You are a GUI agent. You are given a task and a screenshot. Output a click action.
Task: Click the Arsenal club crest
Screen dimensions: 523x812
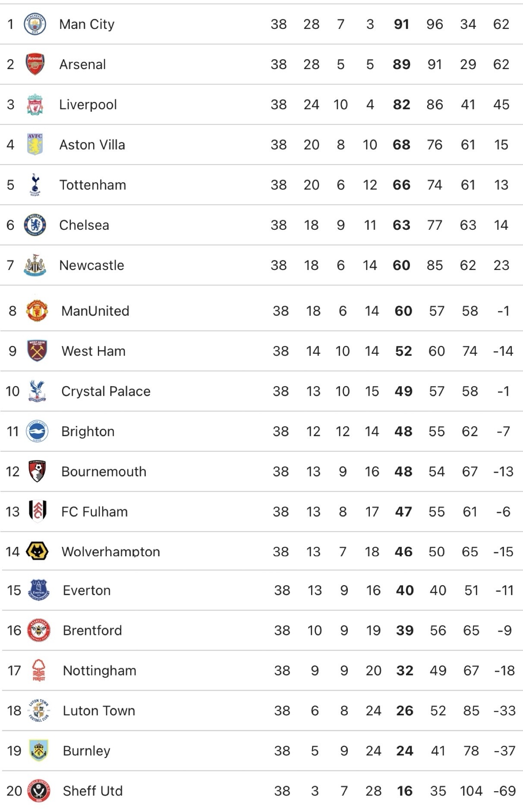pos(35,64)
